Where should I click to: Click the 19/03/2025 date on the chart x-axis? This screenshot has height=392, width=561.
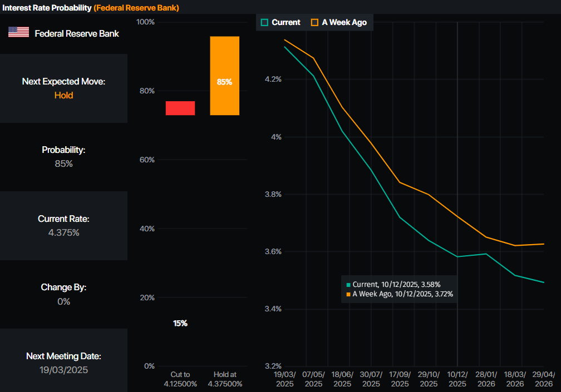click(284, 380)
